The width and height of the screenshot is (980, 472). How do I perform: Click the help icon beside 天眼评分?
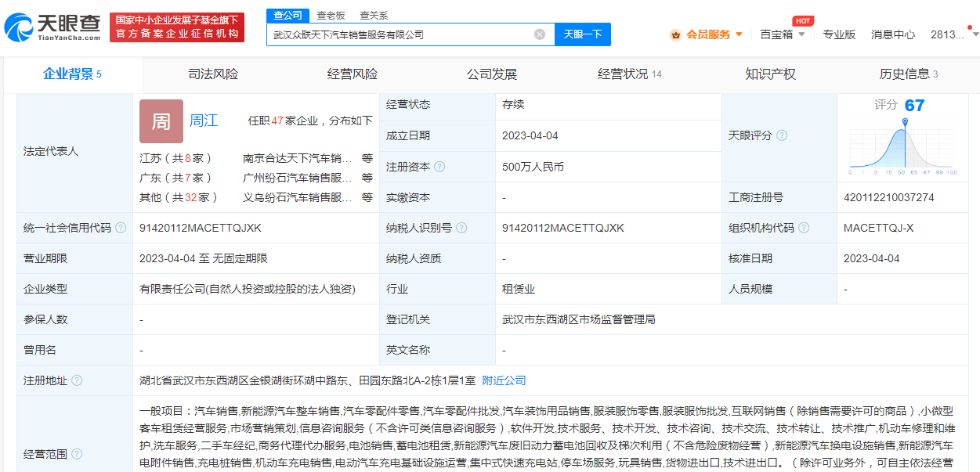[x=782, y=135]
